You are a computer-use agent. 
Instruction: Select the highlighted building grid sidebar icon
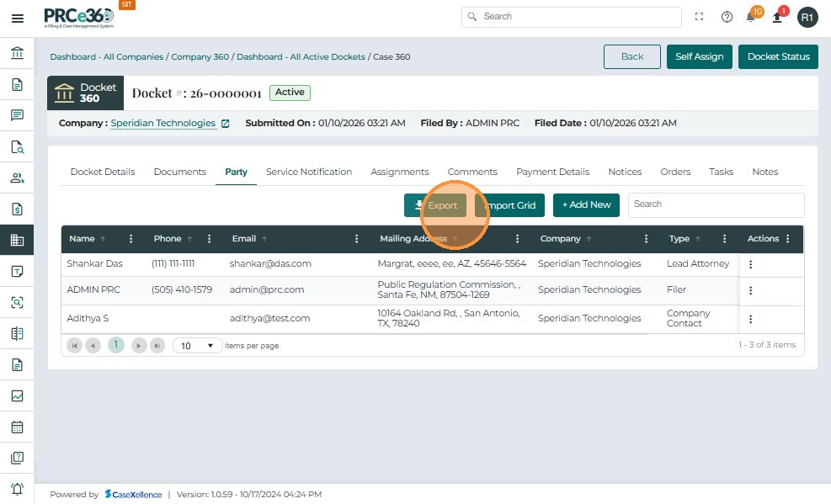click(17, 240)
